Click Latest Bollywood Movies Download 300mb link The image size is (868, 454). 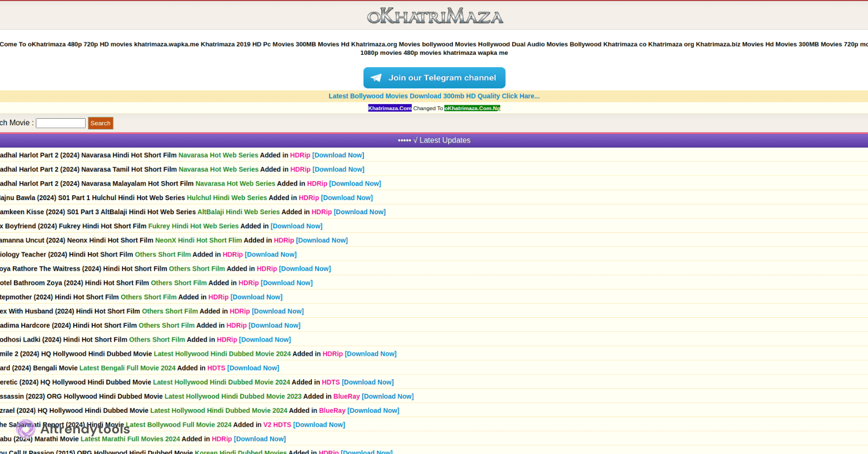pos(434,96)
